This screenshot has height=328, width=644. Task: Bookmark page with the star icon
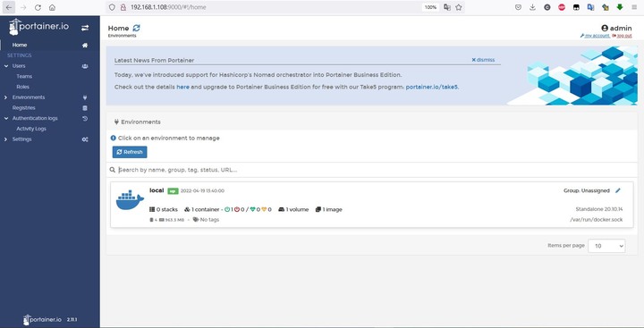click(x=459, y=7)
